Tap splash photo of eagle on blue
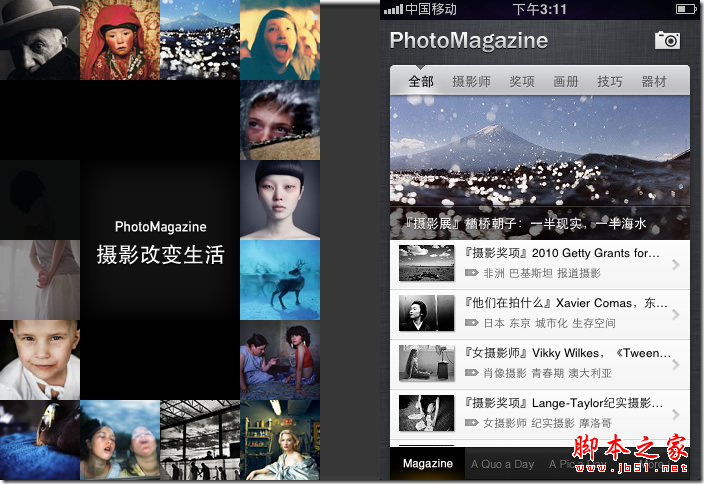This screenshot has height=484, width=704. point(40,440)
